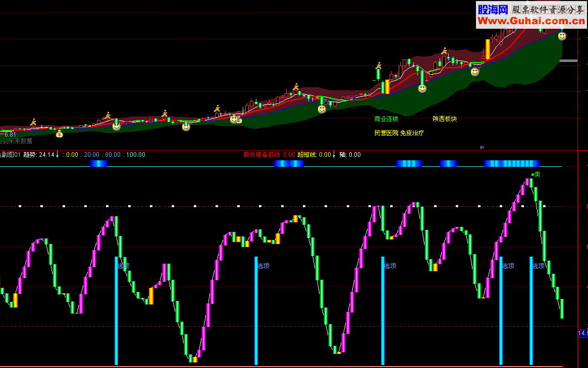Click the running man icon above 商业连锁
This screenshot has width=588, height=368.
pos(379,66)
